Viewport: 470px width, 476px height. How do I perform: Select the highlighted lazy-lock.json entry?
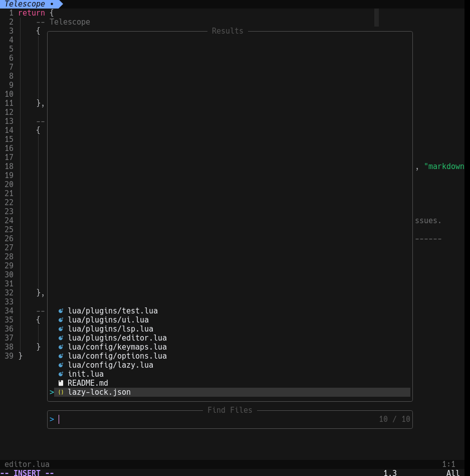pyautogui.click(x=99, y=392)
